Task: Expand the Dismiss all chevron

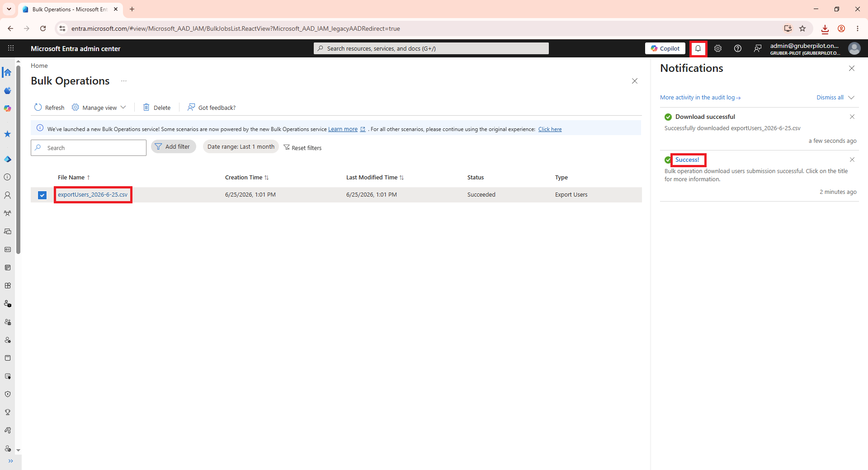Action: click(851, 97)
